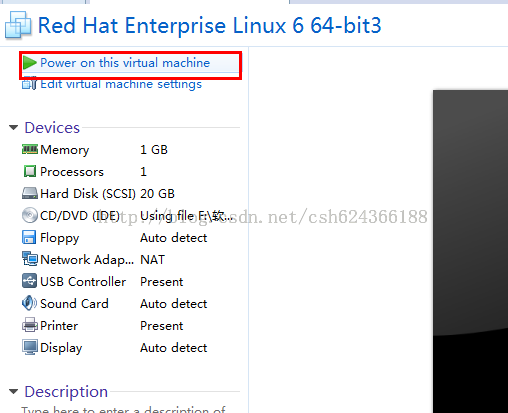This screenshot has height=413, width=508.
Task: Click the Display monitor icon
Action: (x=30, y=347)
